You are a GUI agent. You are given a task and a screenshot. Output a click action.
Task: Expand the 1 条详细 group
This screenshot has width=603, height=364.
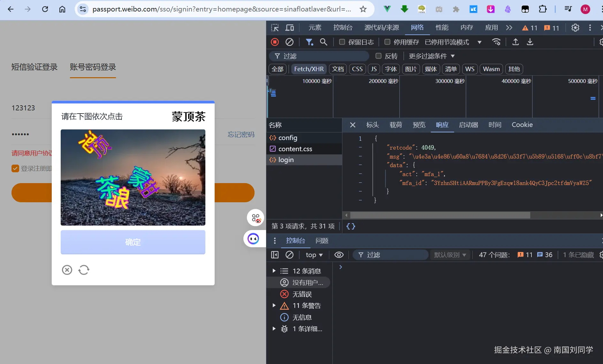click(274, 329)
